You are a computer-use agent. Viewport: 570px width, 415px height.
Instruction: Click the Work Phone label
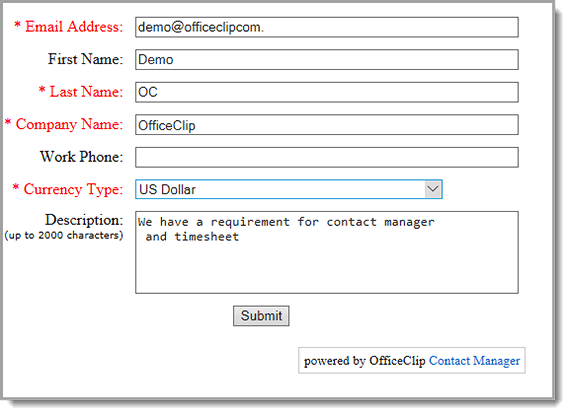tap(81, 157)
